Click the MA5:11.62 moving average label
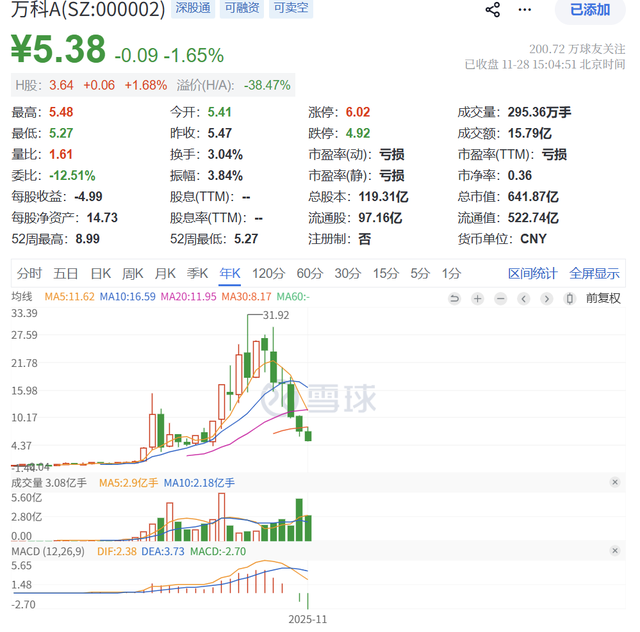 coord(69,296)
